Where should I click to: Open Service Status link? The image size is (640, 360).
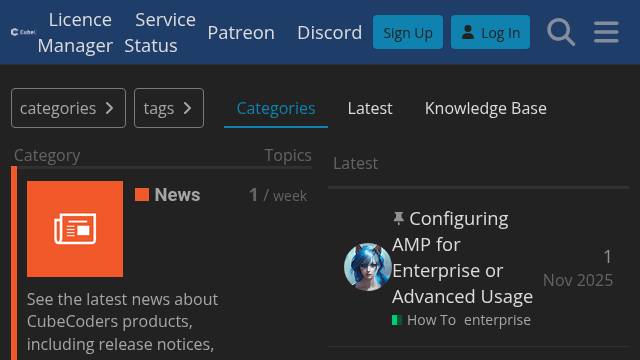click(160, 32)
